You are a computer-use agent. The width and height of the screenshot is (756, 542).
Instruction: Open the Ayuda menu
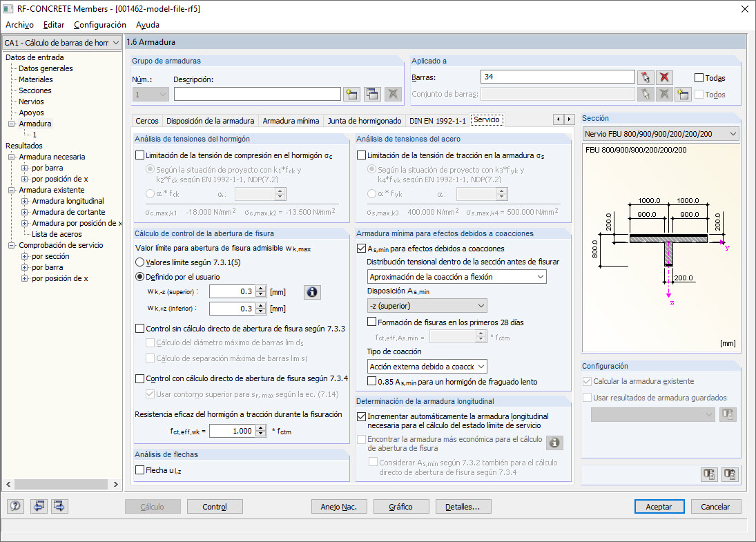(148, 25)
